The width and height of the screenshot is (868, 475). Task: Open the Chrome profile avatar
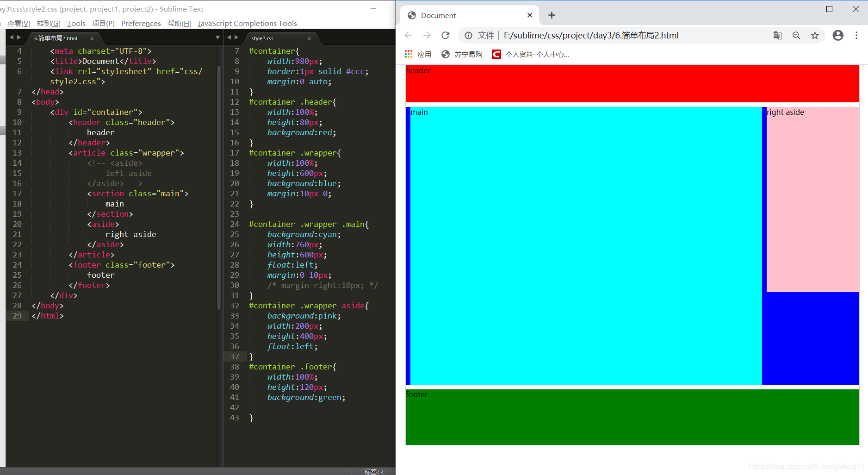pyautogui.click(x=838, y=35)
